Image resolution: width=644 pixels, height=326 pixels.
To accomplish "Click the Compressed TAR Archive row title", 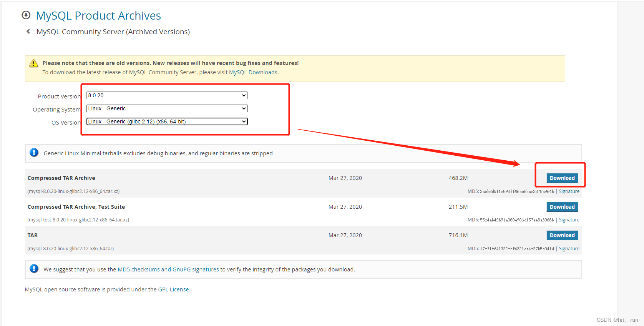I will (61, 178).
